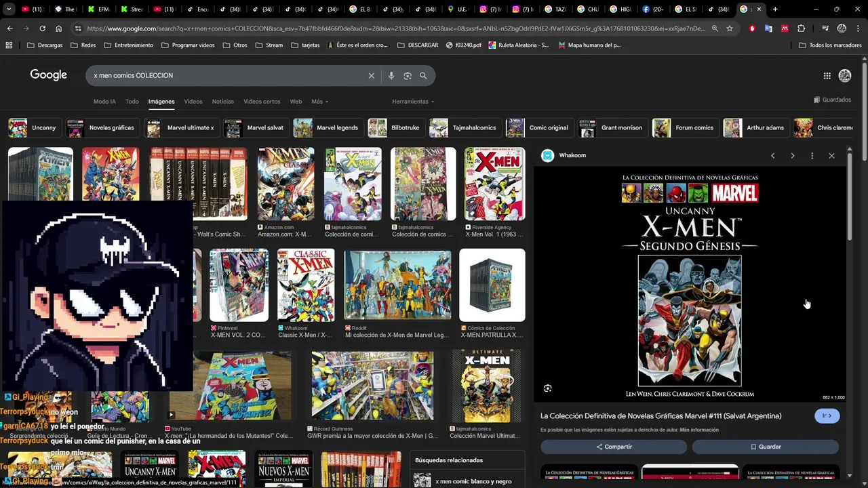Open the Chrome extensions puzzle icon
Viewport: 868px width, 488px height.
[x=802, y=28]
